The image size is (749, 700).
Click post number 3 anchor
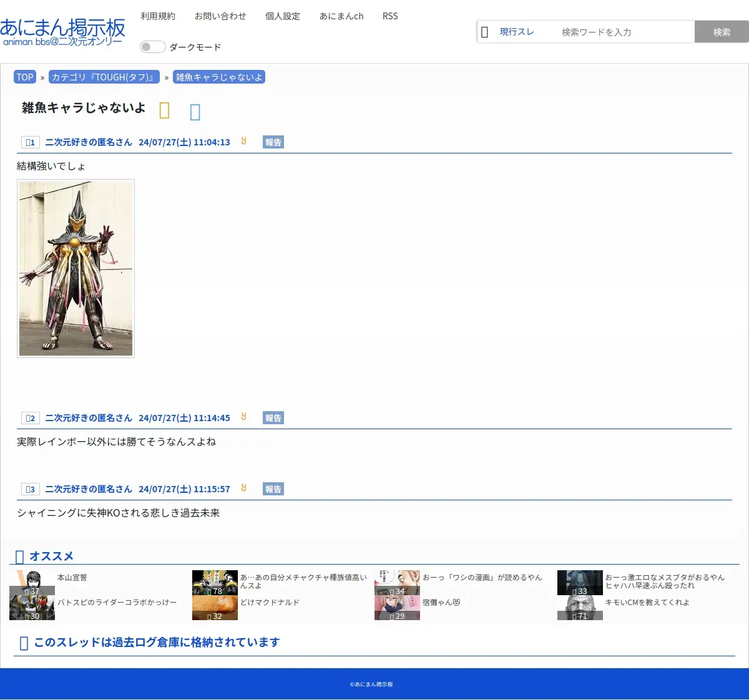(31, 489)
